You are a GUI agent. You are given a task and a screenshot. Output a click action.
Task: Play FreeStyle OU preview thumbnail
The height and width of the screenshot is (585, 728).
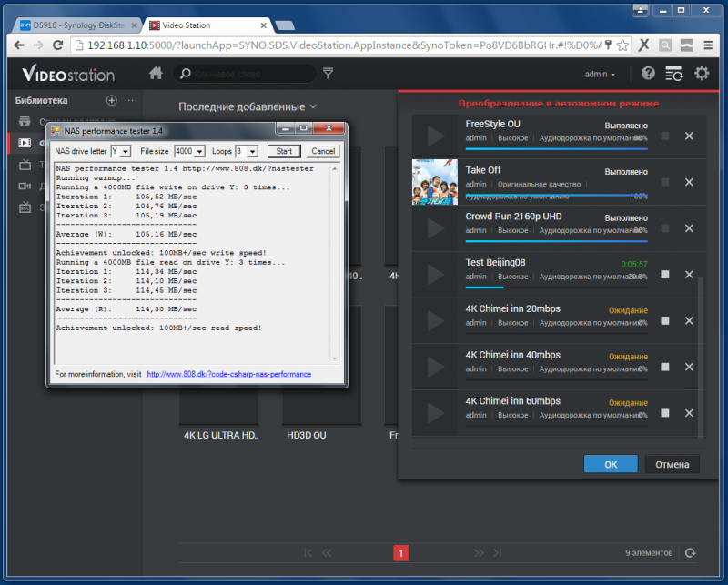click(435, 136)
